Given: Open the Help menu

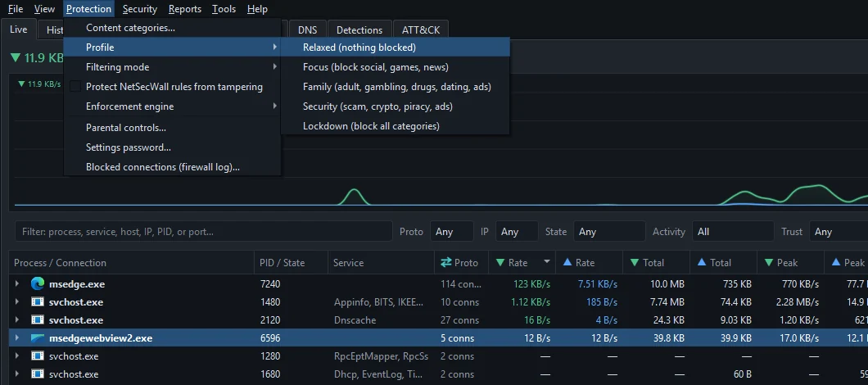Looking at the screenshot, I should coord(257,9).
